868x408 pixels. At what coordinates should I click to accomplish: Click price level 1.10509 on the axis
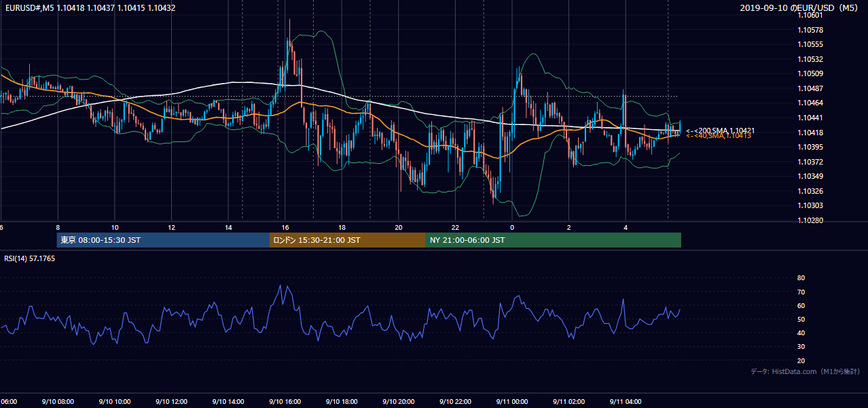pyautogui.click(x=809, y=74)
